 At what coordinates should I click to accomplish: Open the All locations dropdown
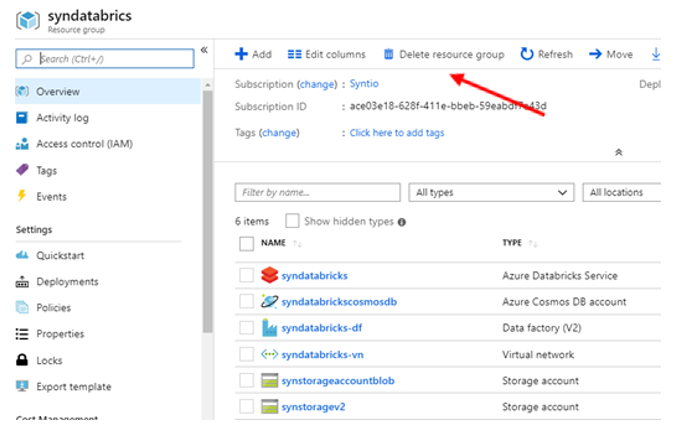[622, 192]
